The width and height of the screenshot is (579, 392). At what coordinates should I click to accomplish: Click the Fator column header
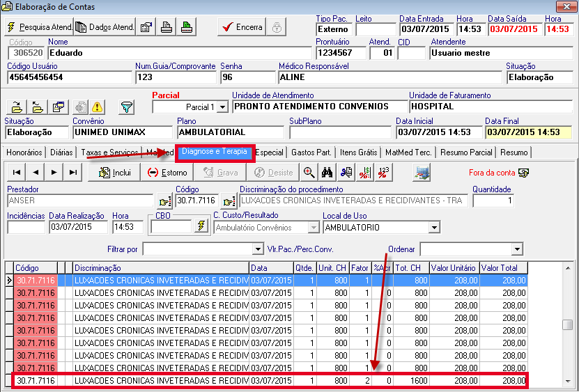click(x=360, y=268)
